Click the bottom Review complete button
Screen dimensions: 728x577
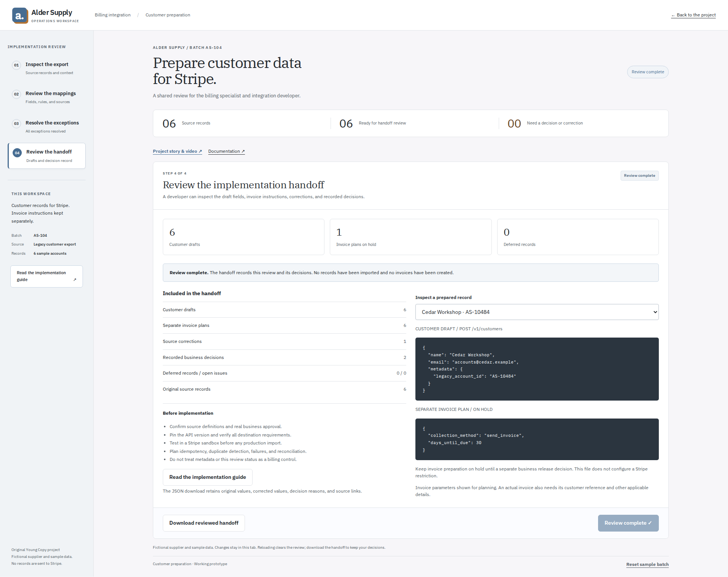(628, 523)
